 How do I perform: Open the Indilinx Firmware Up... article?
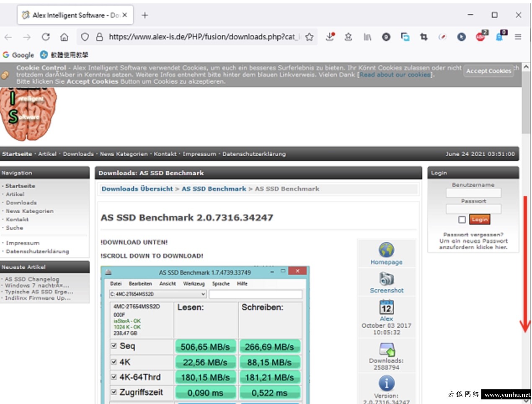coord(38,298)
